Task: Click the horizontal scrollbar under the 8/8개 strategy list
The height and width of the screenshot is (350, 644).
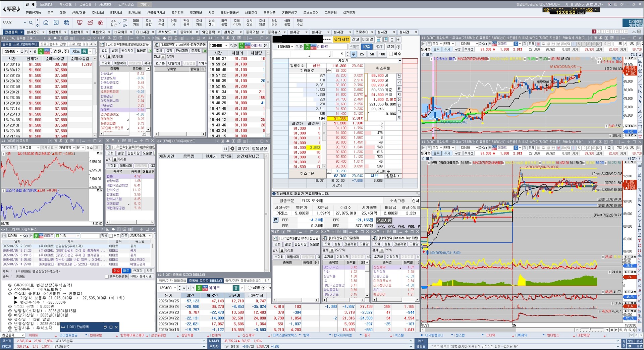Action: coord(130,222)
